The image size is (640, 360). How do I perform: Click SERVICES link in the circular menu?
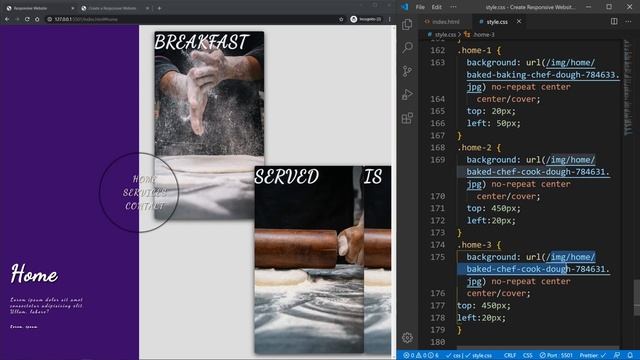145,193
